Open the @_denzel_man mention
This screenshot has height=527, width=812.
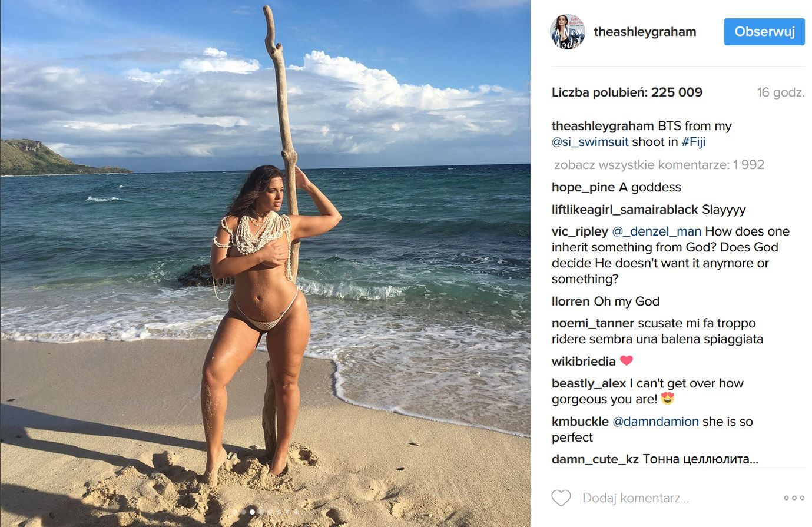pos(657,231)
